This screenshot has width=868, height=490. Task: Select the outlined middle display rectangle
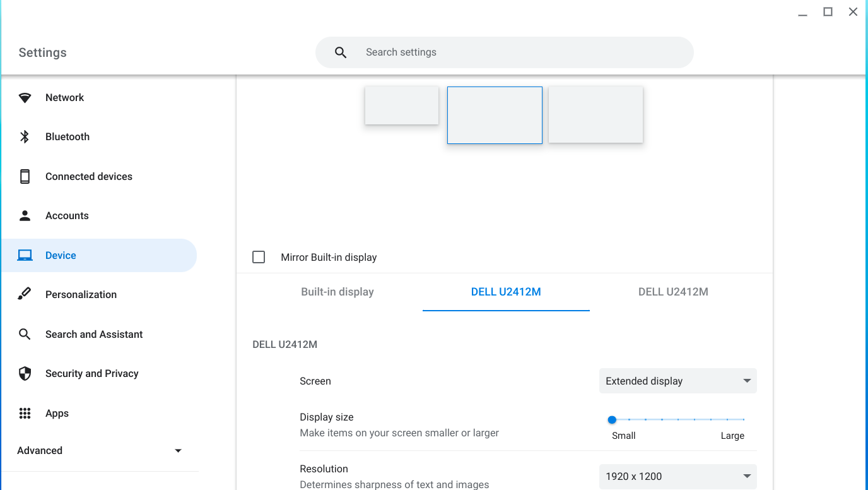(x=495, y=115)
